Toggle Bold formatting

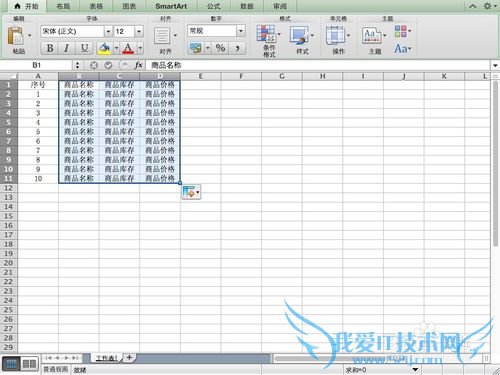coord(50,48)
